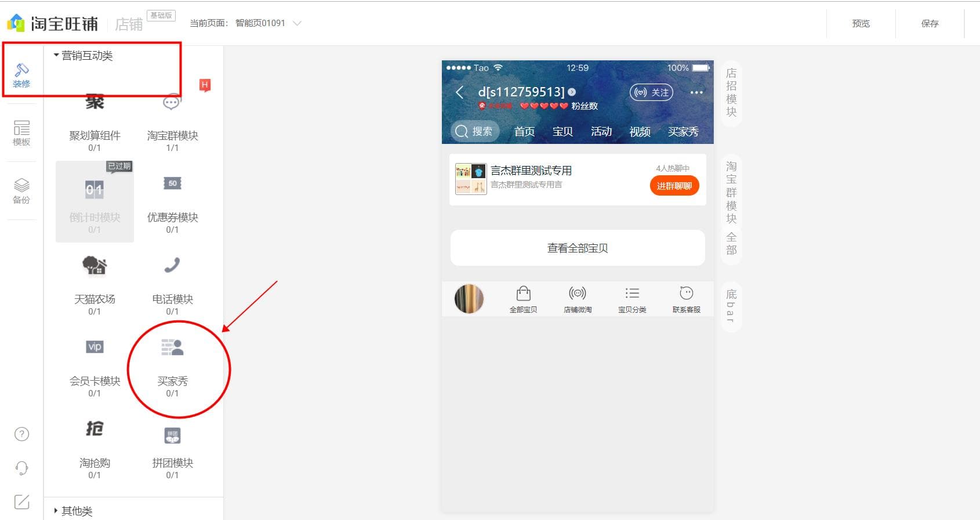Expand the 其他类 category

[73, 511]
